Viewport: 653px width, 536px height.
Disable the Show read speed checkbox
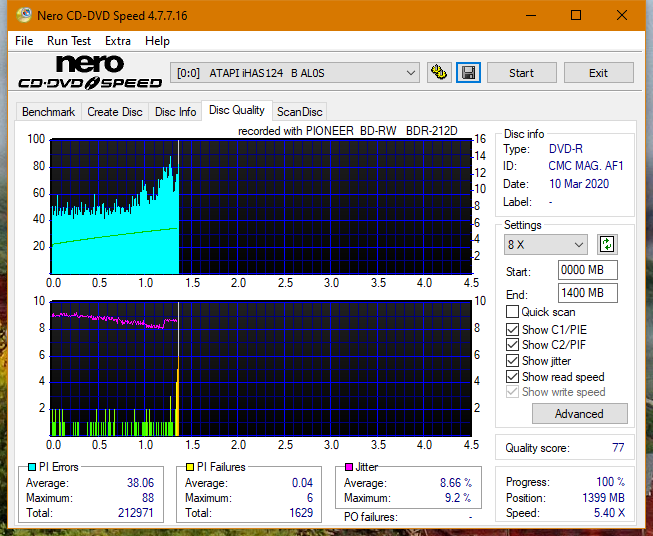512,377
